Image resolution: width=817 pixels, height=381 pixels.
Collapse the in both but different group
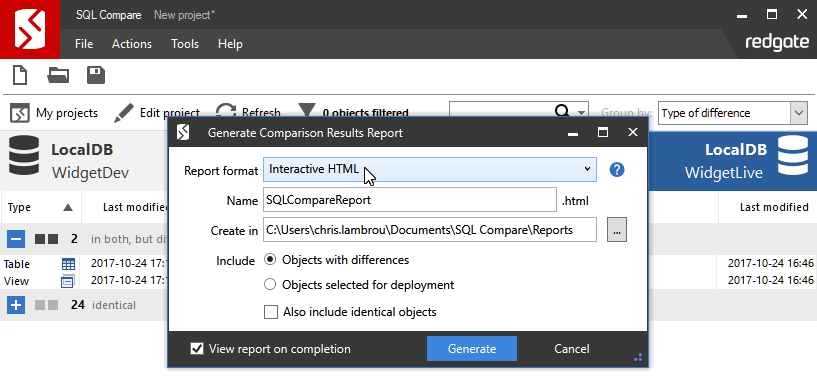tap(16, 239)
